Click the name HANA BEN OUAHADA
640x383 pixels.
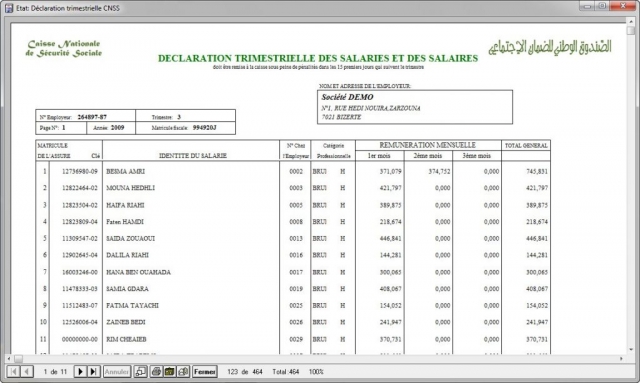click(138, 272)
